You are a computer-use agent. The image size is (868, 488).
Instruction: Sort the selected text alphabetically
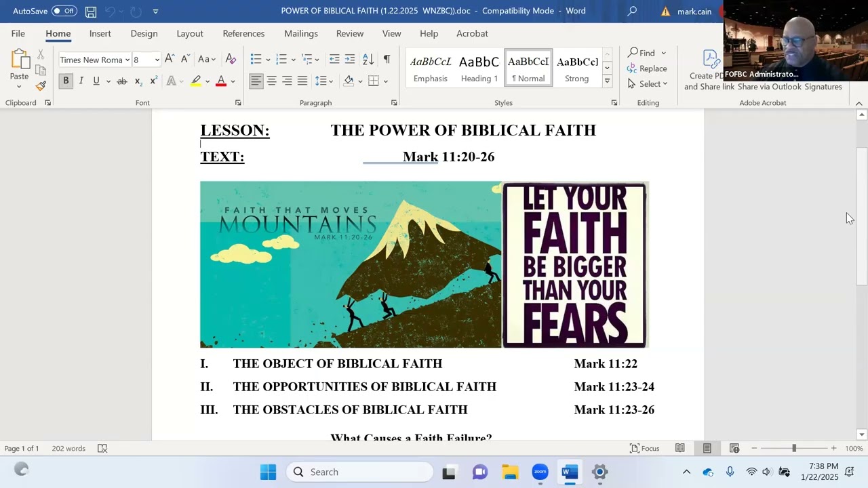click(x=368, y=60)
